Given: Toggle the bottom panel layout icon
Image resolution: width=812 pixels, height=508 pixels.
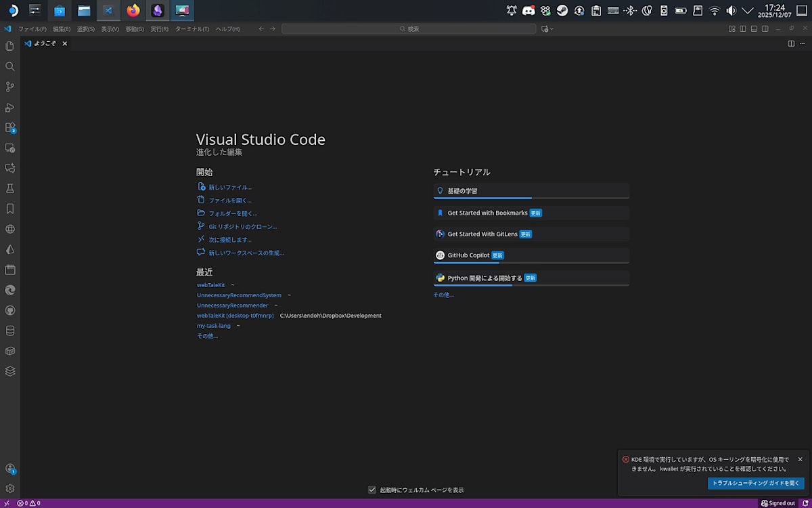Looking at the screenshot, I should coord(754,28).
